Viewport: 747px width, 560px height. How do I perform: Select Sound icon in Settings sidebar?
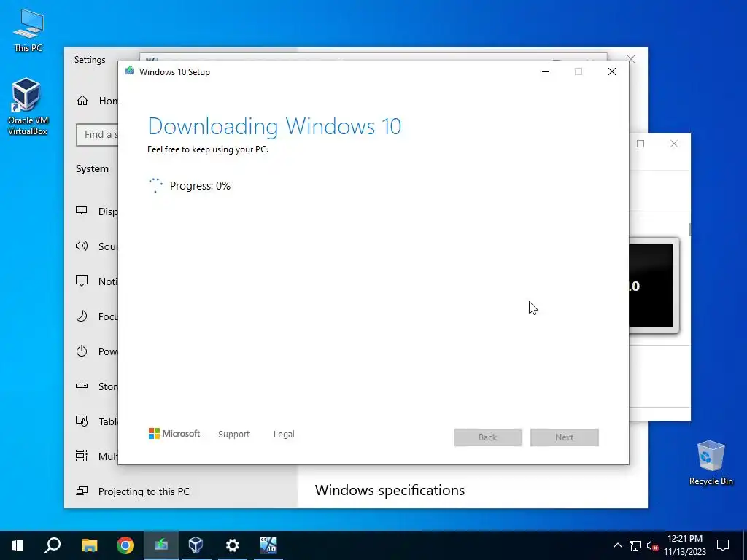point(82,246)
